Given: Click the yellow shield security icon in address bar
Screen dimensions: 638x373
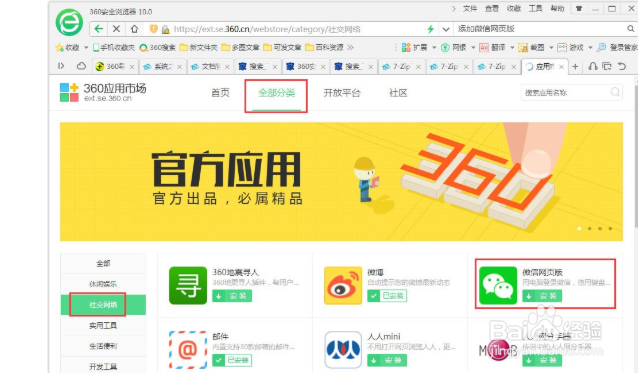Looking at the screenshot, I should [x=153, y=29].
